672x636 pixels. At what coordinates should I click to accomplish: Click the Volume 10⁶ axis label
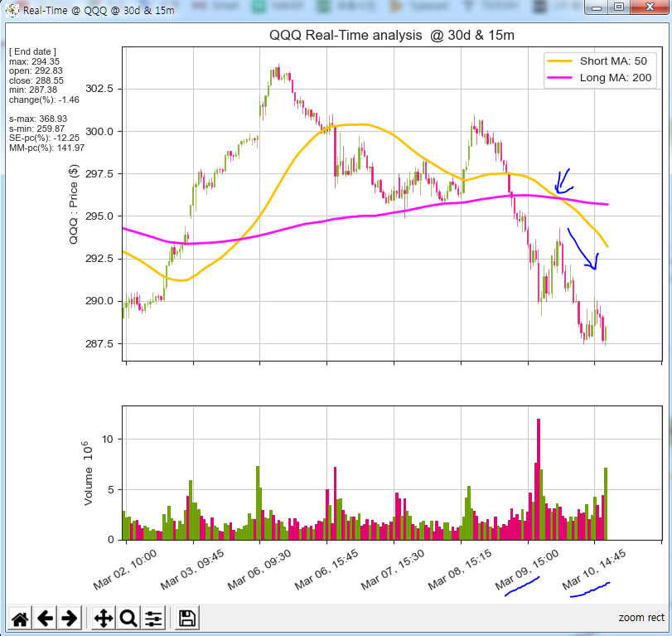tap(88, 473)
